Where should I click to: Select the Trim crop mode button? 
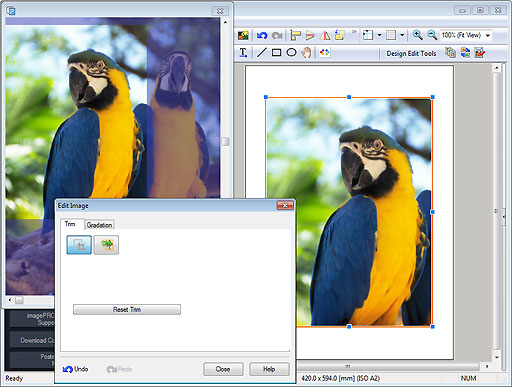click(79, 245)
